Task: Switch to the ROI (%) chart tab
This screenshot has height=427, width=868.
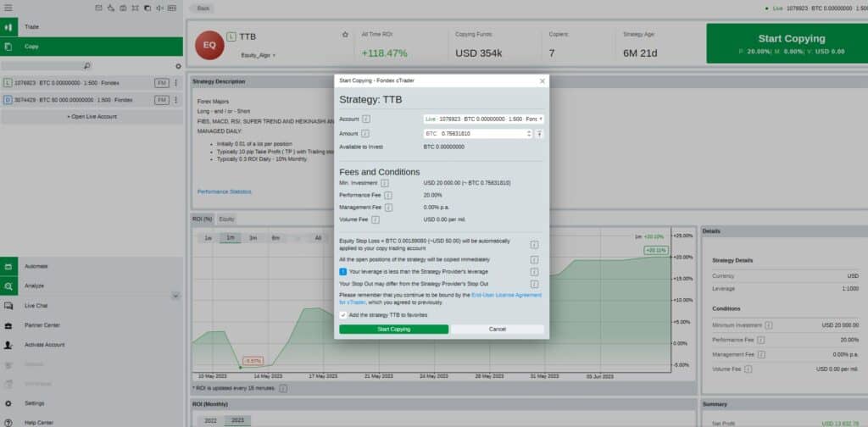Action: pos(202,219)
